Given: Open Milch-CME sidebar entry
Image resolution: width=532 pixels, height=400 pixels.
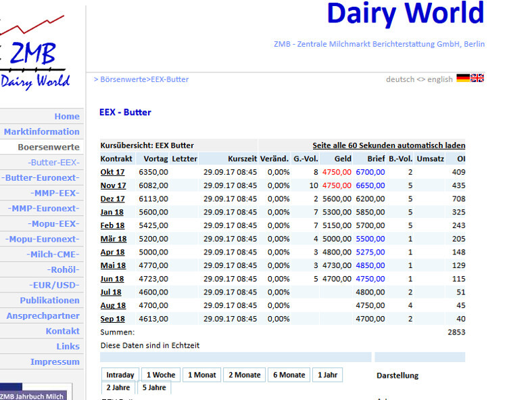Looking at the screenshot, I should [53, 254].
